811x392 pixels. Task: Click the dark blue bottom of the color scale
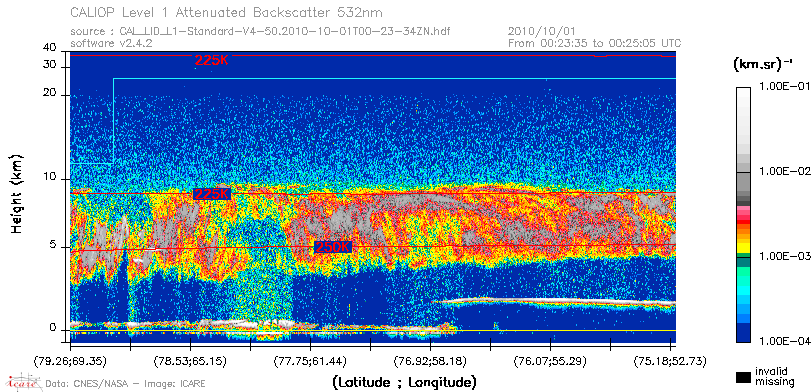[743, 334]
